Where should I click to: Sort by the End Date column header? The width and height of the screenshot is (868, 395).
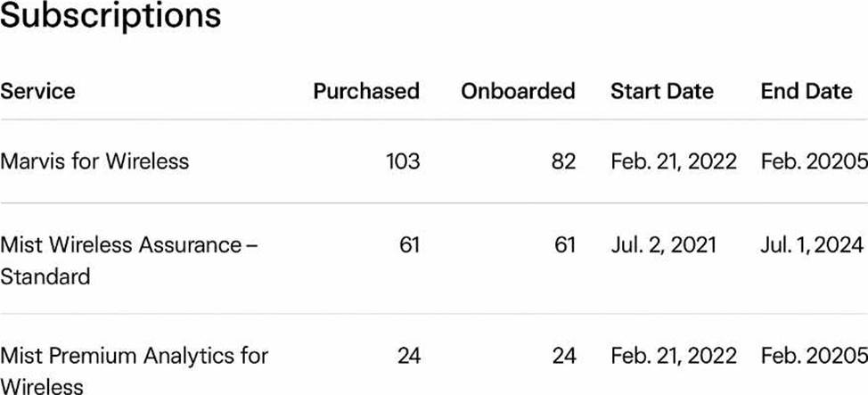click(806, 91)
